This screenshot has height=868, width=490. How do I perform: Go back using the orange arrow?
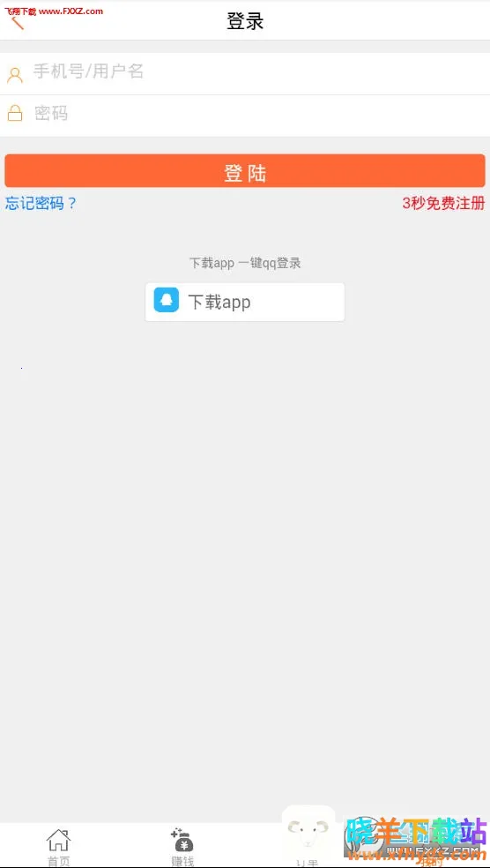18,23
